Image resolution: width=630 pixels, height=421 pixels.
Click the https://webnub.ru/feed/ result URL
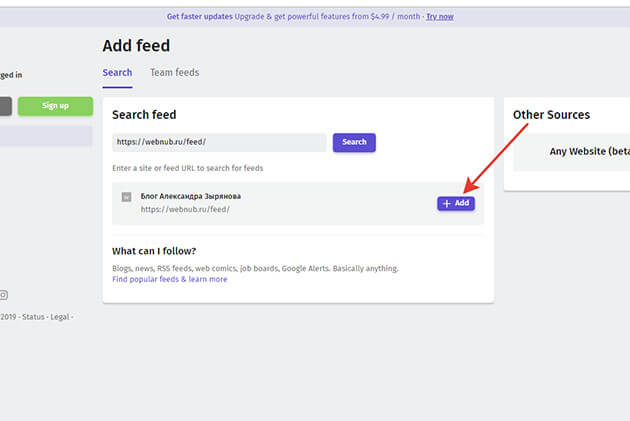tap(185, 209)
